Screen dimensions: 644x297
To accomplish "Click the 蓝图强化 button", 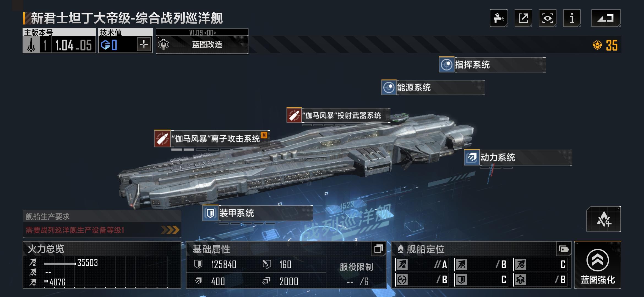I will (x=597, y=265).
